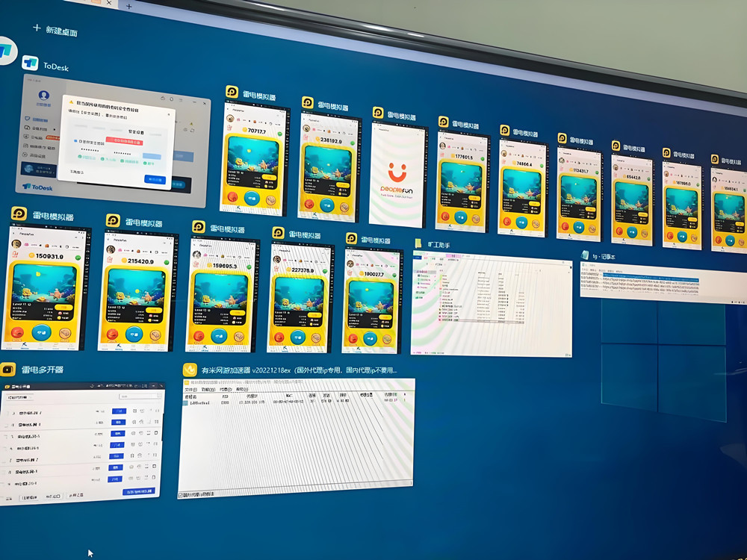Image resolution: width=747 pixels, height=560 pixels.
Task: Click the 雷电多开器 multi-instance app icon
Action: click(8, 369)
